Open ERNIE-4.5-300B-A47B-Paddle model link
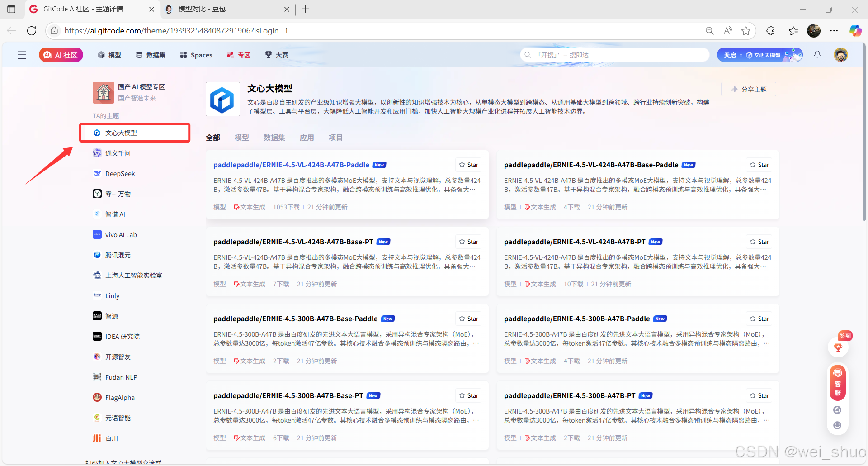Viewport: 868px width, 466px height. coord(577,319)
